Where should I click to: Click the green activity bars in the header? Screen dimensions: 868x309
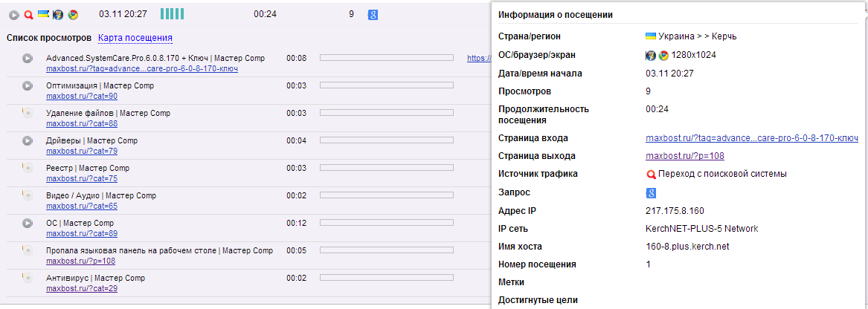click(x=172, y=14)
